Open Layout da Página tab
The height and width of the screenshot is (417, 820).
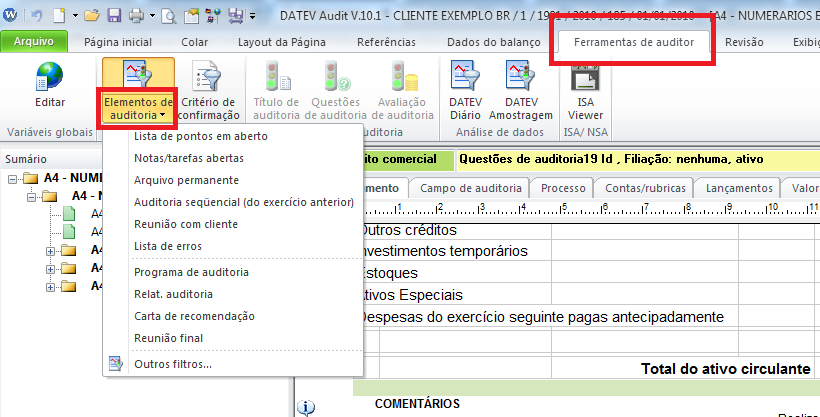point(282,42)
